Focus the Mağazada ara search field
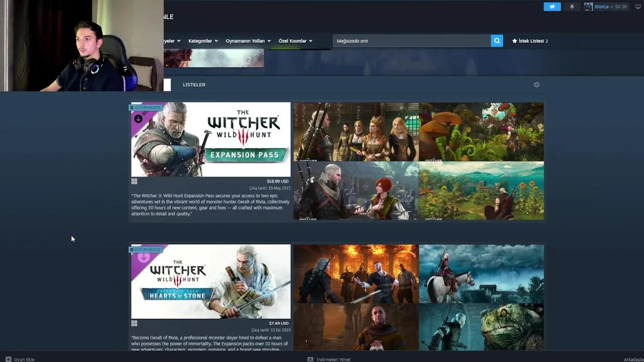 pyautogui.click(x=412, y=41)
